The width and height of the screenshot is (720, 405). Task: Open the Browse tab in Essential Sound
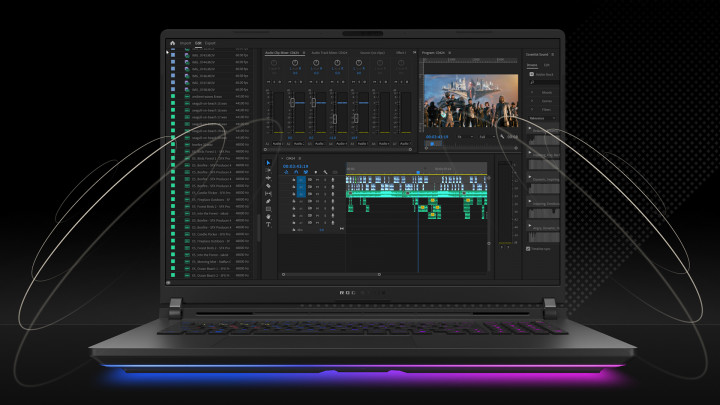click(x=532, y=65)
